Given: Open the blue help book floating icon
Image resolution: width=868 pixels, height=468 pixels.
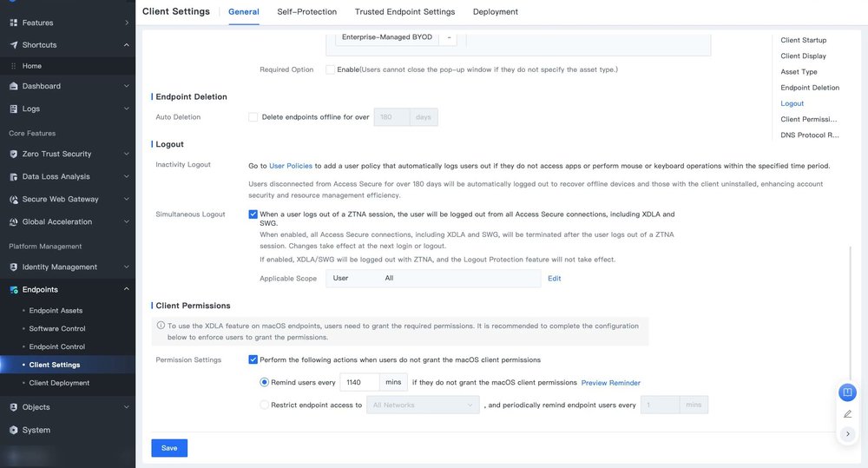Looking at the screenshot, I should coord(847,392).
